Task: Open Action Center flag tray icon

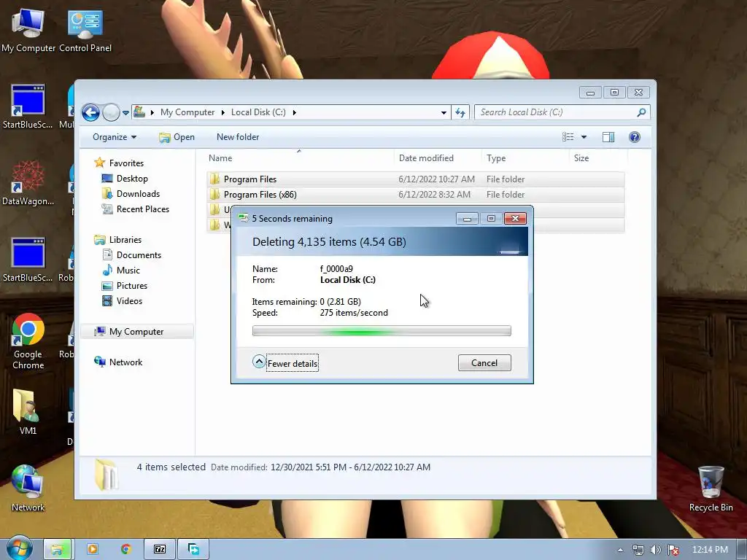Action: (x=673, y=550)
